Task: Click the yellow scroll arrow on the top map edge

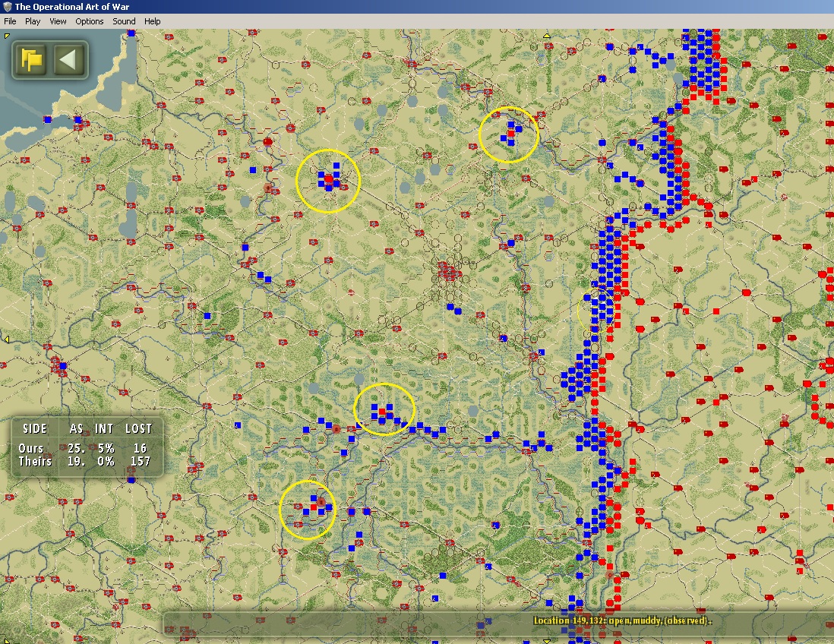Action: (x=546, y=36)
